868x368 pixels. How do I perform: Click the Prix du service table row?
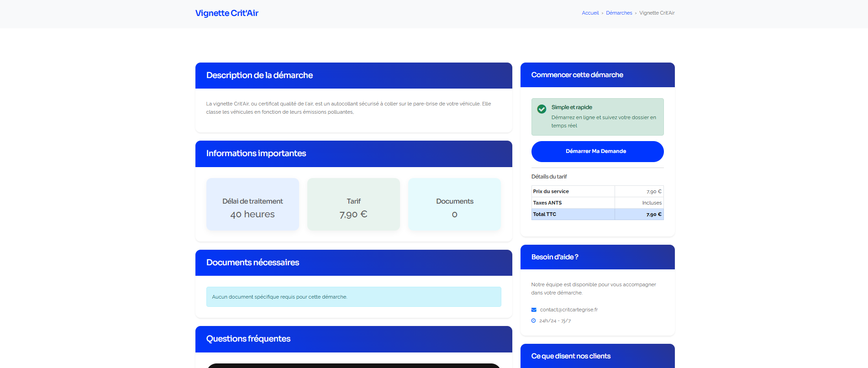click(597, 192)
